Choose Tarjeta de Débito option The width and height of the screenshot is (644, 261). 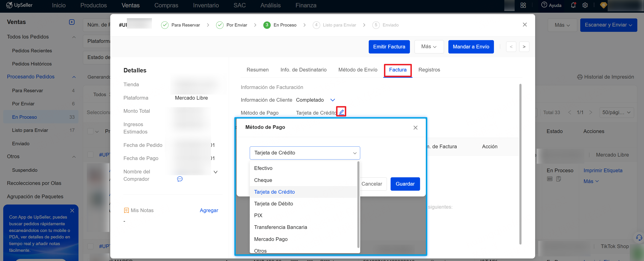click(304, 204)
